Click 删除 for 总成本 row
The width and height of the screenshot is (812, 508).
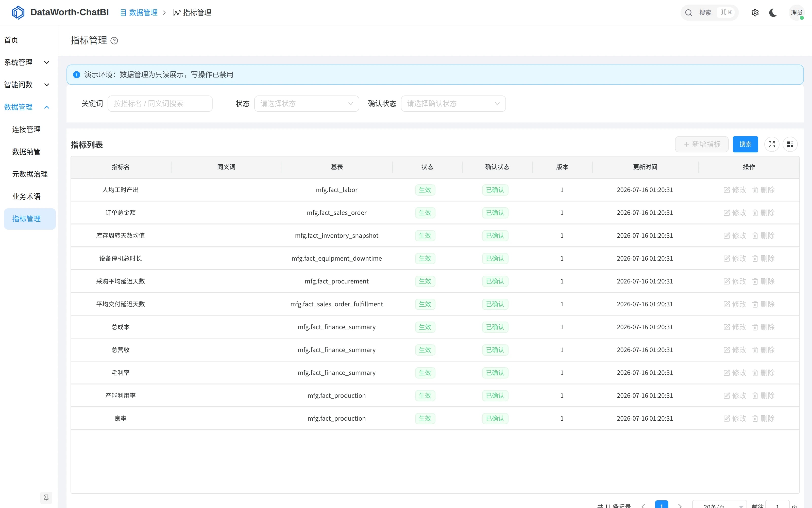coord(763,327)
